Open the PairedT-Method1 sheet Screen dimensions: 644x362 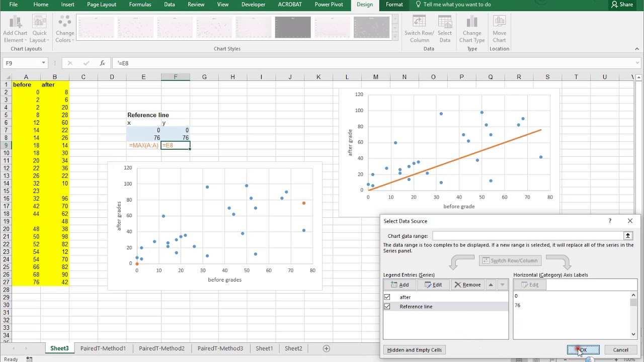tap(103, 348)
